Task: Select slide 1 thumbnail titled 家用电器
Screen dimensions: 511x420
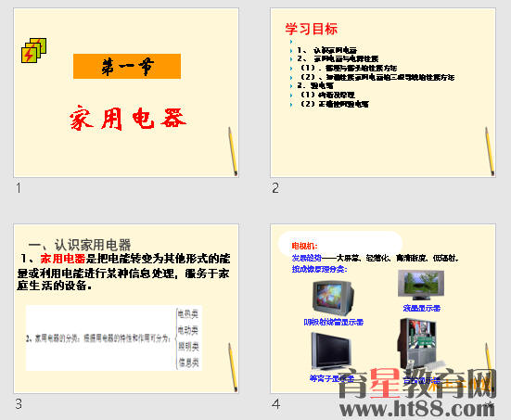Action: tap(126, 93)
